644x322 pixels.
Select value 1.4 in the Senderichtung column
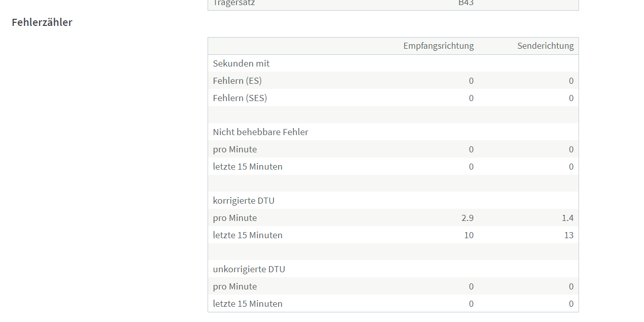point(568,218)
